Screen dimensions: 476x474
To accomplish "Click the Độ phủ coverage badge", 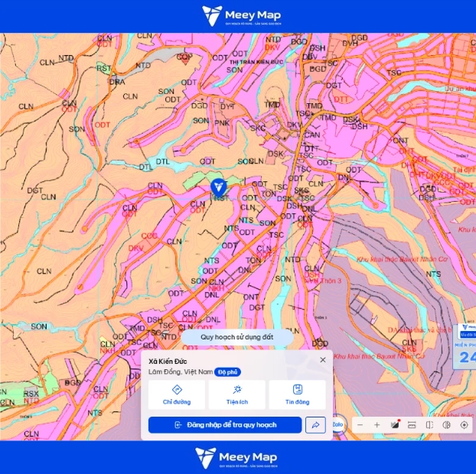I will pos(228,372).
